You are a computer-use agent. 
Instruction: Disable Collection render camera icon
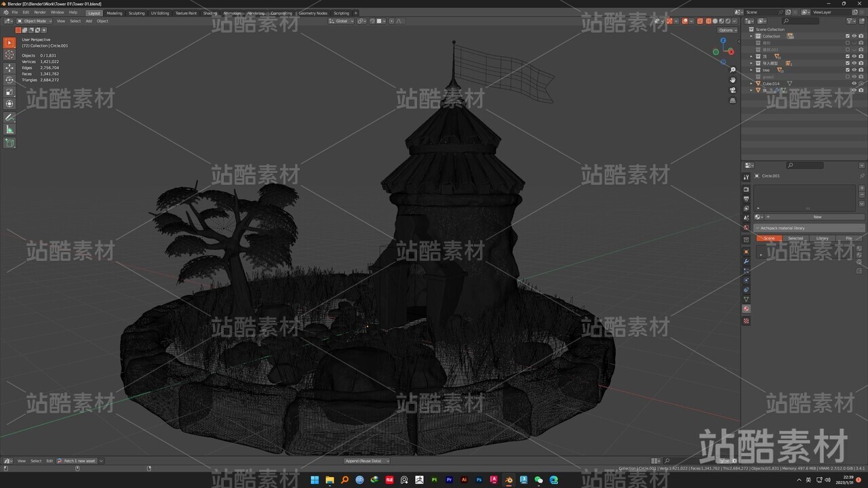point(861,36)
